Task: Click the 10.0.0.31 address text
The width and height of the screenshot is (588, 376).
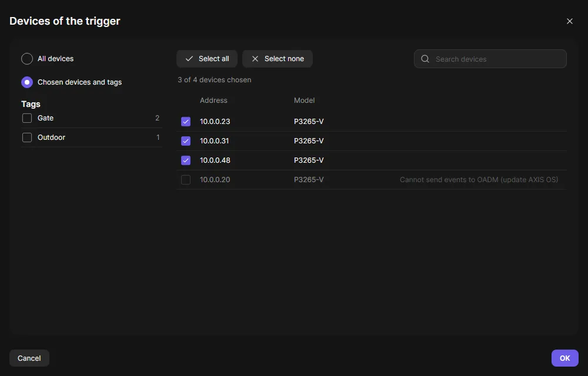Action: pyautogui.click(x=214, y=141)
